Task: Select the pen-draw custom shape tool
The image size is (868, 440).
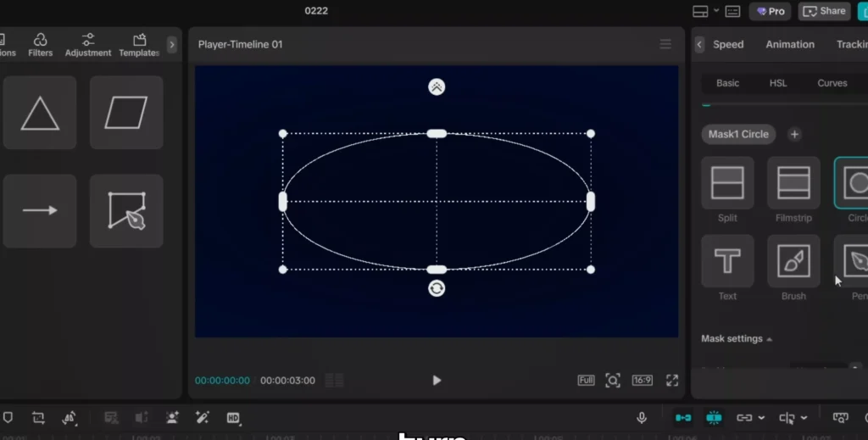Action: click(x=126, y=211)
